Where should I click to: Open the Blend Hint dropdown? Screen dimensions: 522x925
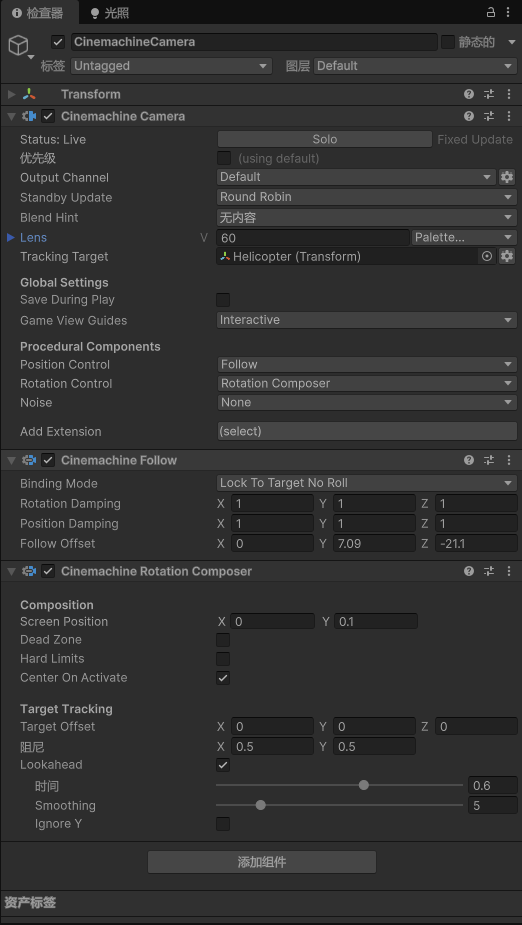coord(367,218)
